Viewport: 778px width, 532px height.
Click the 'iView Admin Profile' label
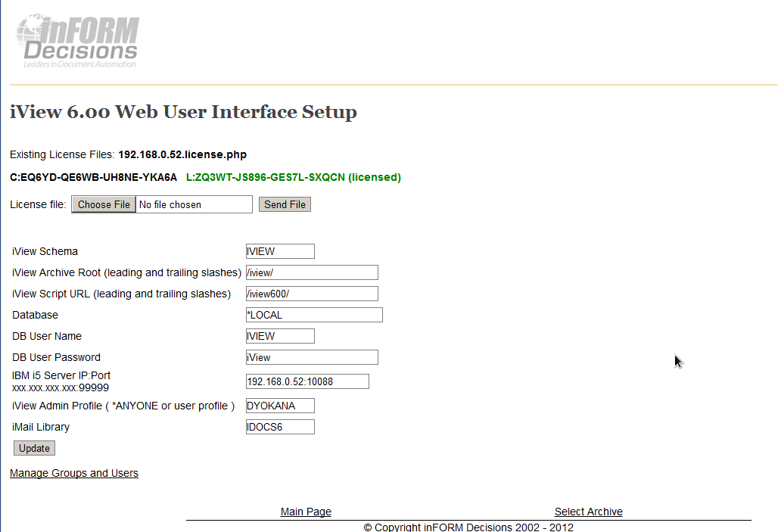123,406
